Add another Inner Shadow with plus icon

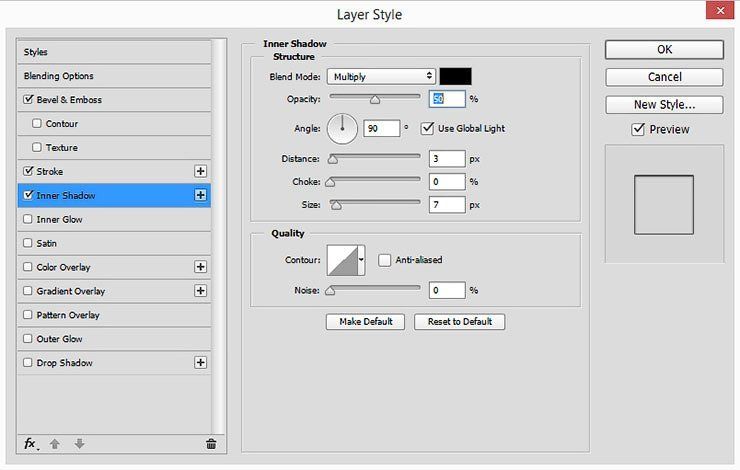[200, 195]
